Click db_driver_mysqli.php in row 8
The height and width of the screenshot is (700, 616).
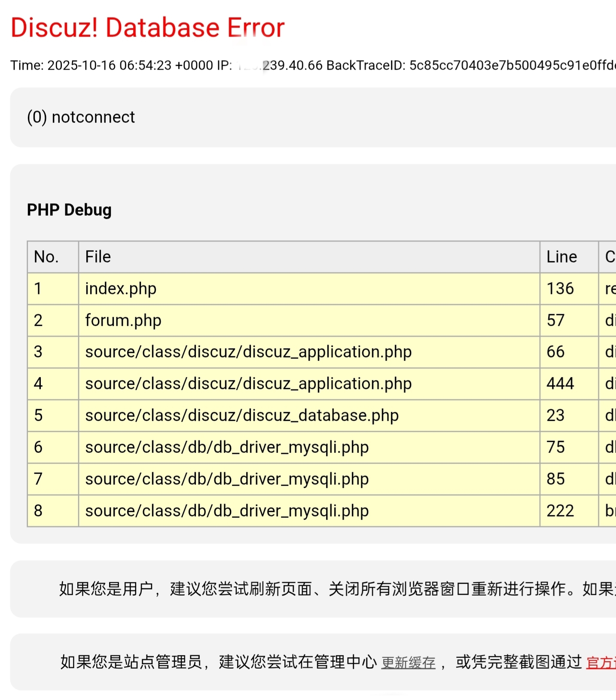click(x=227, y=511)
